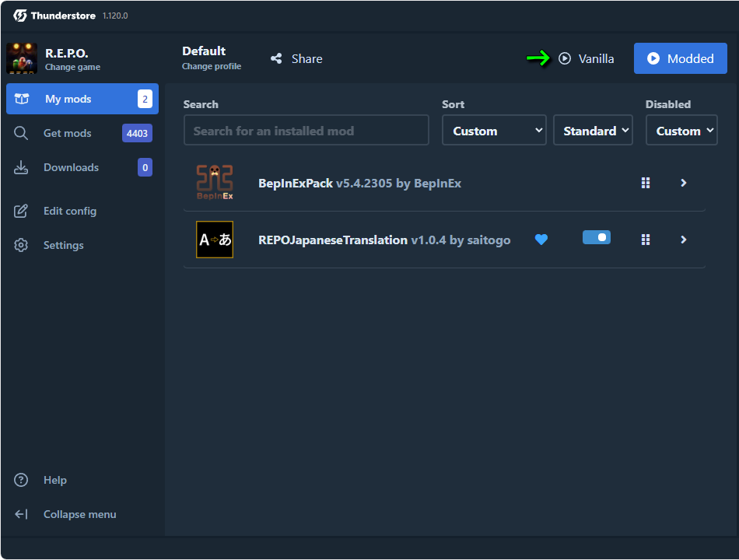
Task: Click the My mods box icon
Action: (22, 99)
